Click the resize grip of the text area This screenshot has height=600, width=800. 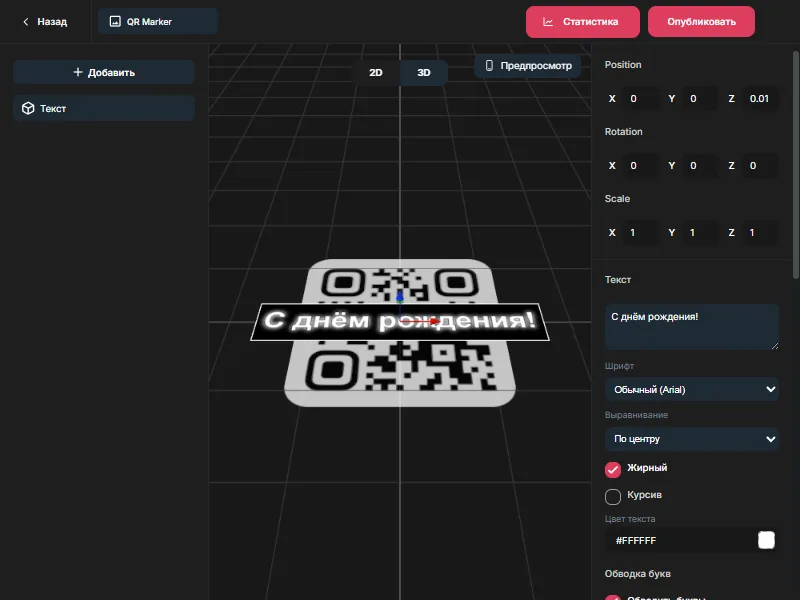point(774,345)
